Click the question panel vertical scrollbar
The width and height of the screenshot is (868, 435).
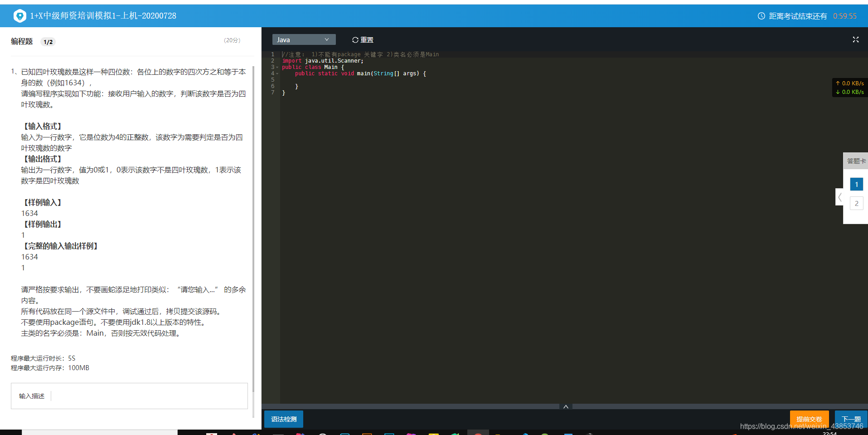pos(253,229)
